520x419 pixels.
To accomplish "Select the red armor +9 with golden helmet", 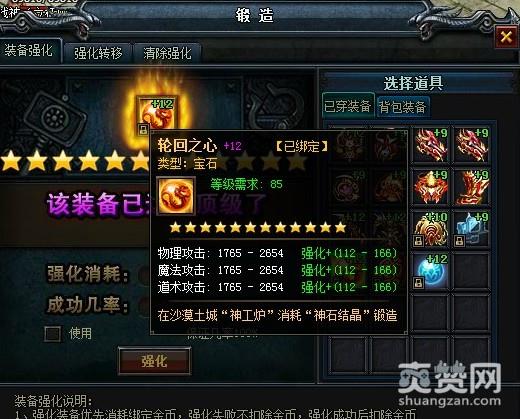I will pyautogui.click(x=430, y=187).
